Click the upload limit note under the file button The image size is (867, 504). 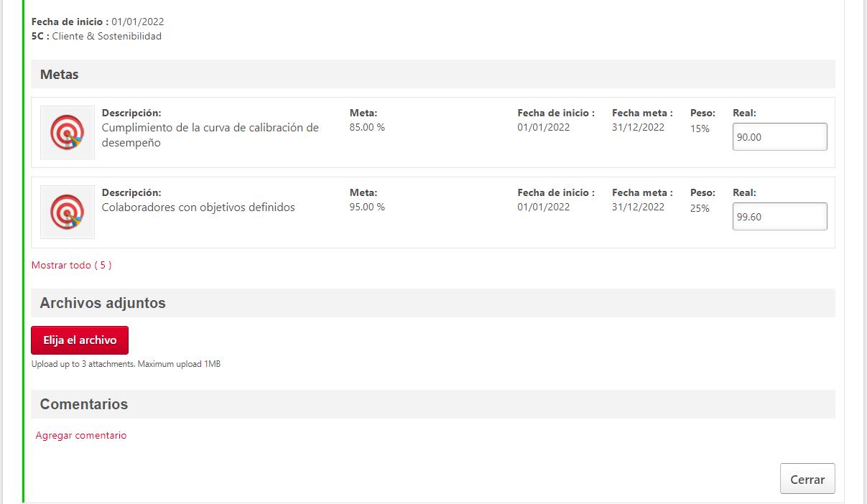point(126,364)
